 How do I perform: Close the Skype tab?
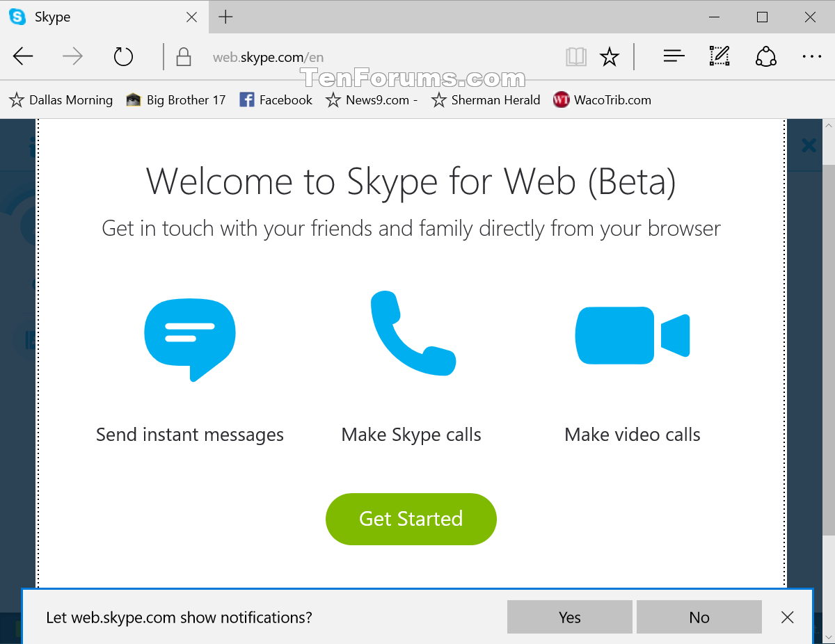(192, 17)
